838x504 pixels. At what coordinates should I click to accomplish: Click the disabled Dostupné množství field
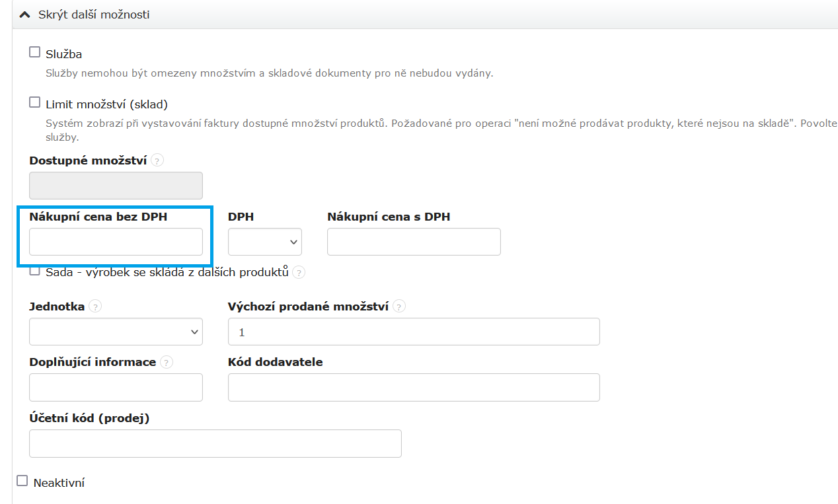click(116, 186)
